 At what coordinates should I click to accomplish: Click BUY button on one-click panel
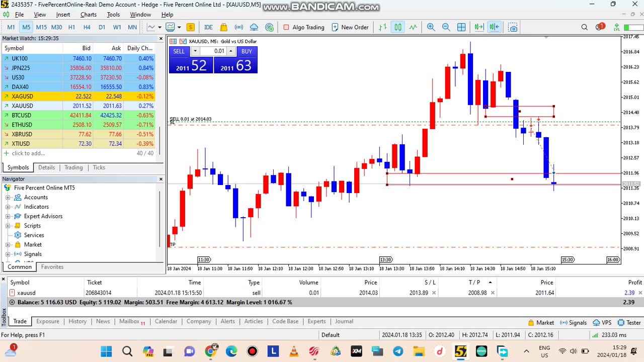pyautogui.click(x=247, y=51)
